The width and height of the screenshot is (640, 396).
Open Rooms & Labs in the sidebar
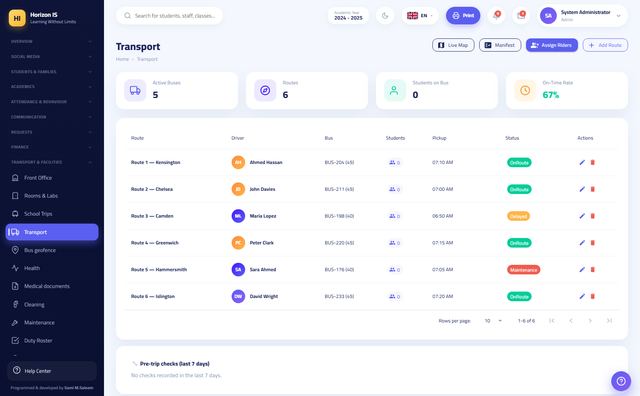(52, 196)
